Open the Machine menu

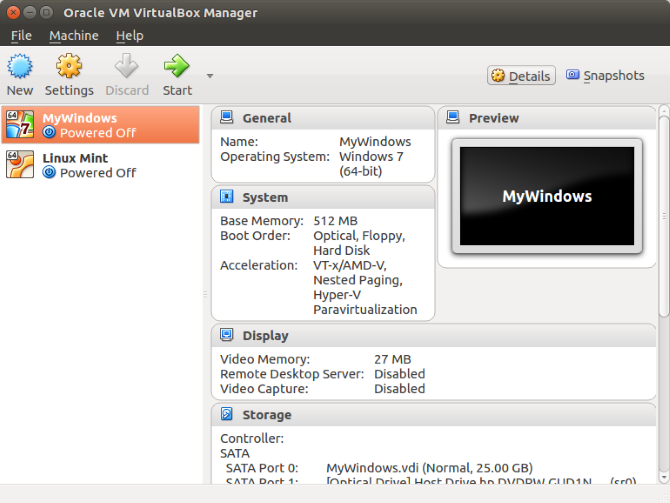coord(74,35)
